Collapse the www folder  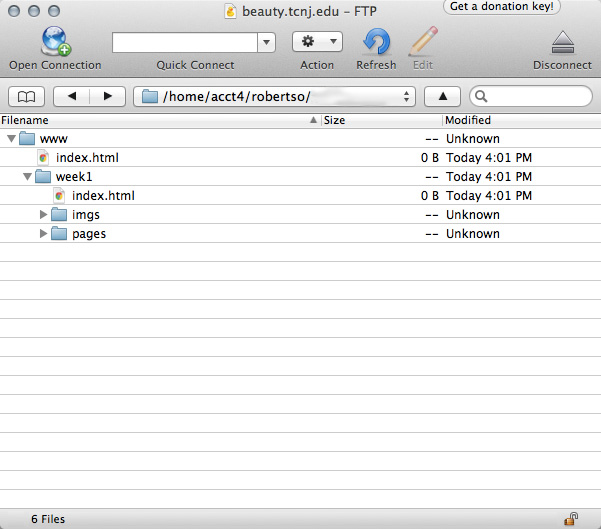(x=11, y=139)
